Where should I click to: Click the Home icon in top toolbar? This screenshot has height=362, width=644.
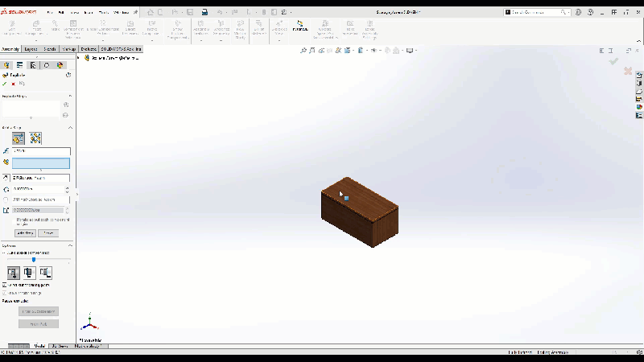click(151, 12)
